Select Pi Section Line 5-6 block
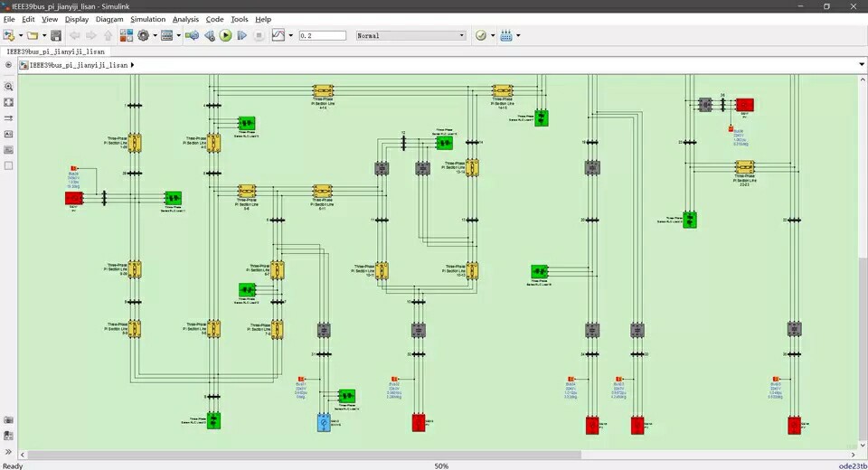868x470 pixels. tap(247, 192)
